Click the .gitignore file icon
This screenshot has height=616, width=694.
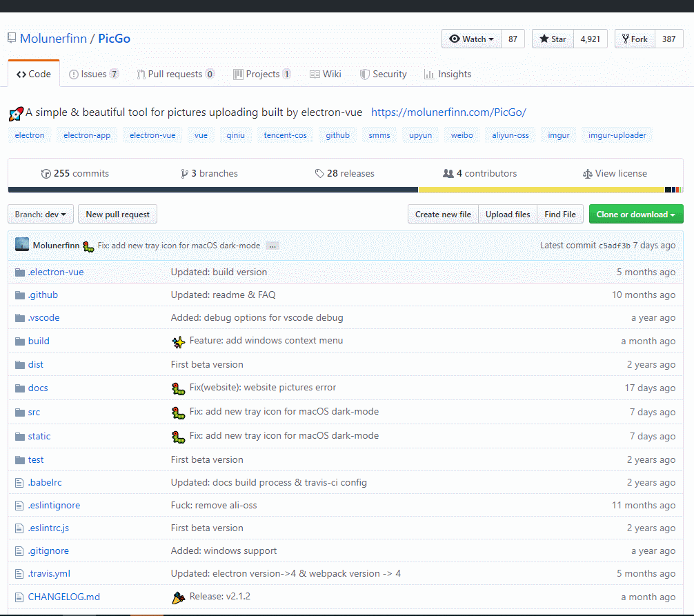coord(19,551)
